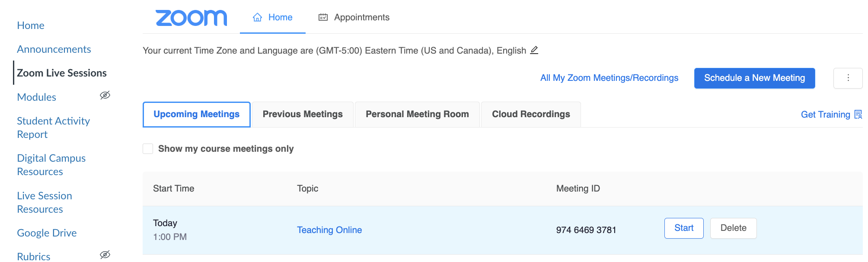Click Schedule a New Meeting button
The height and width of the screenshot is (262, 868).
coord(754,78)
